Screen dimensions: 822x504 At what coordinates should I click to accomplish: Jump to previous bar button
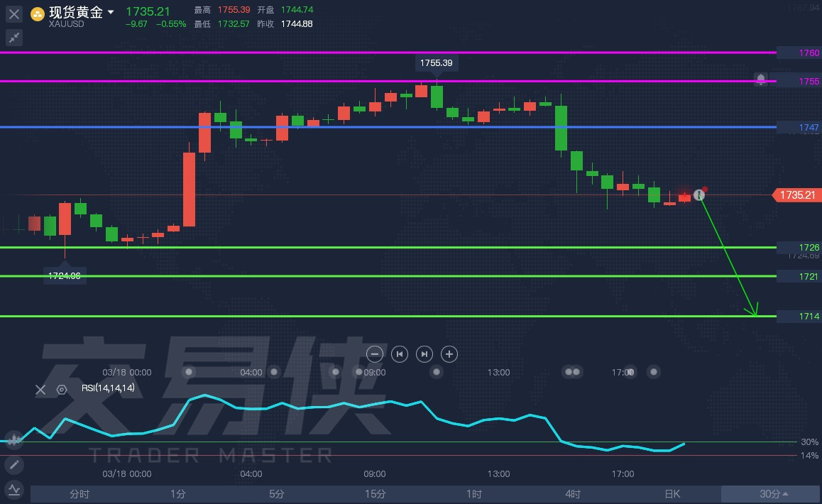[x=400, y=354]
